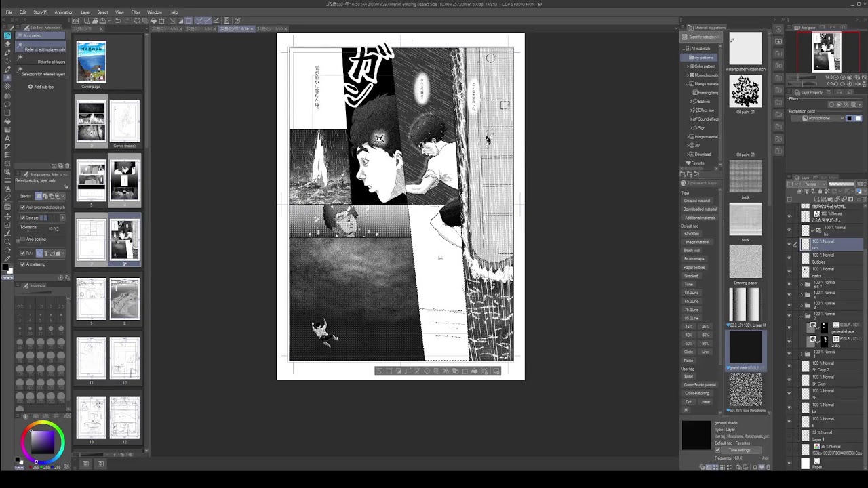Select the Oil paint 01 material thumbnail

click(x=745, y=91)
